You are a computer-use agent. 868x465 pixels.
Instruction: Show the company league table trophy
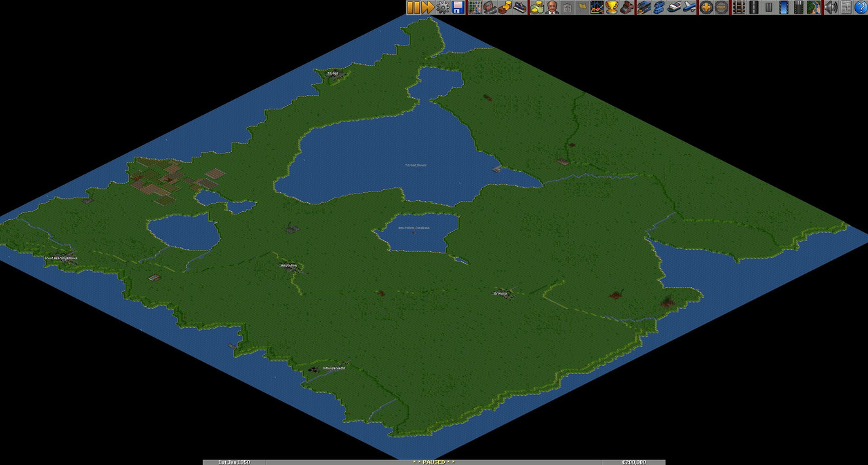[611, 7]
